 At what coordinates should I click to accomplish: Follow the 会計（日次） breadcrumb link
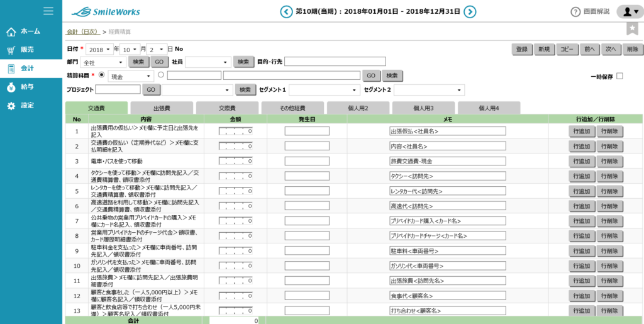tap(84, 31)
